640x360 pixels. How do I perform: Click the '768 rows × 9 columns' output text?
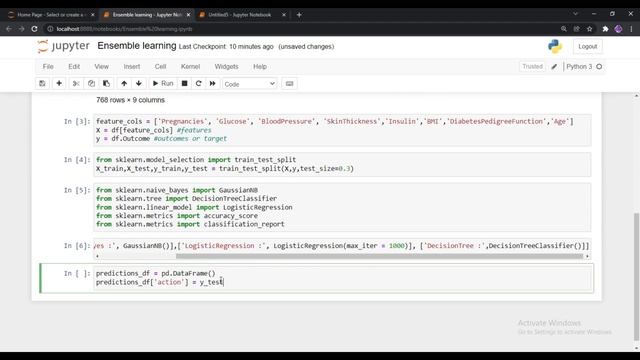click(130, 100)
